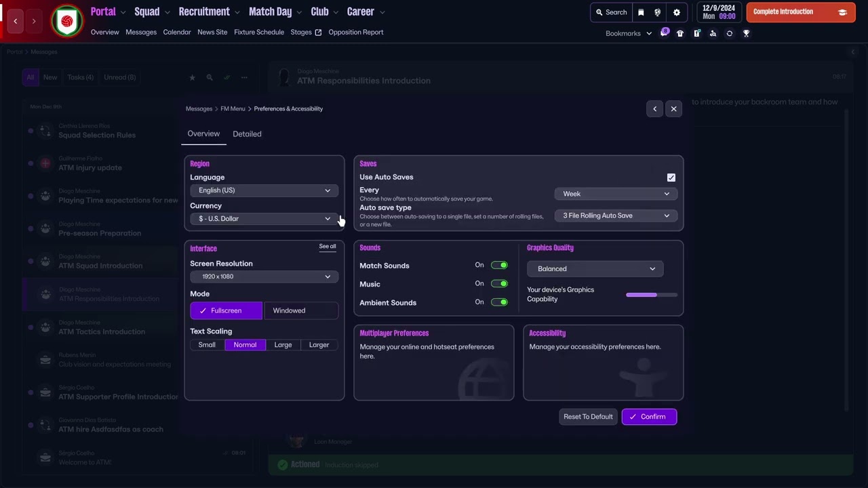Click FM Menu in the breadcrumb
868x488 pixels.
[233, 108]
